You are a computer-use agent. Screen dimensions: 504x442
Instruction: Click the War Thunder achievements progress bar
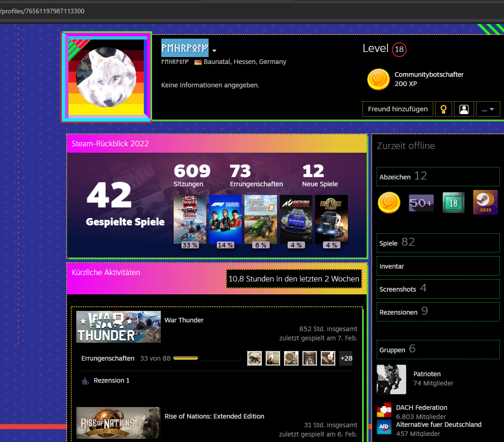click(207, 358)
